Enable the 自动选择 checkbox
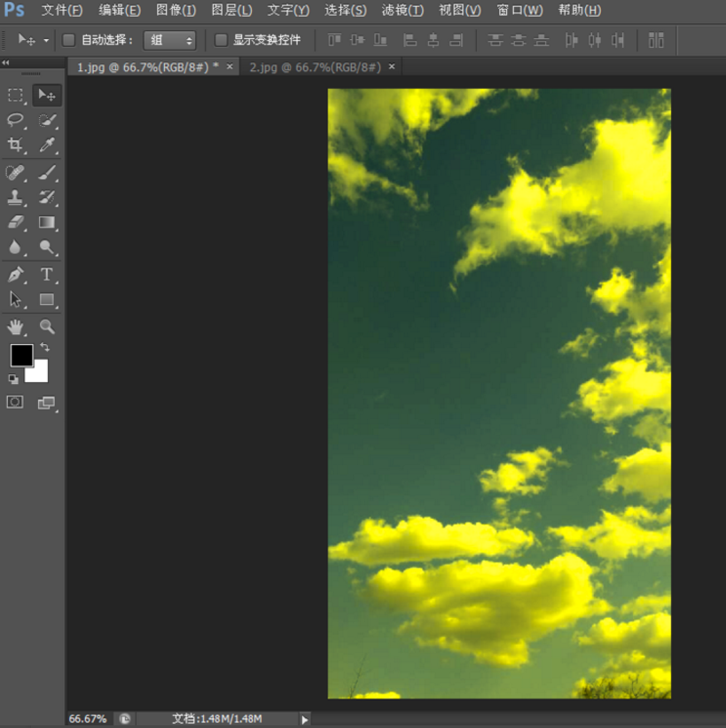Screen dimensions: 726x728 point(69,40)
